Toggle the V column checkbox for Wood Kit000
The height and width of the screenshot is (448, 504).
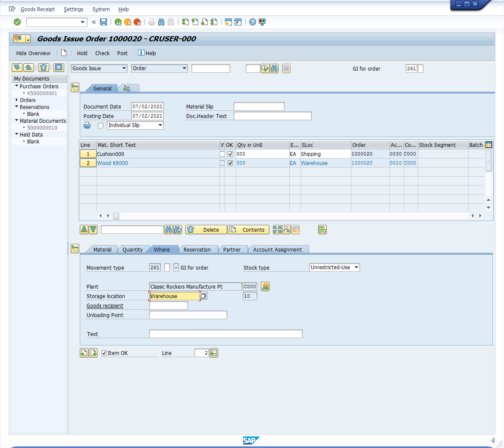coord(222,163)
